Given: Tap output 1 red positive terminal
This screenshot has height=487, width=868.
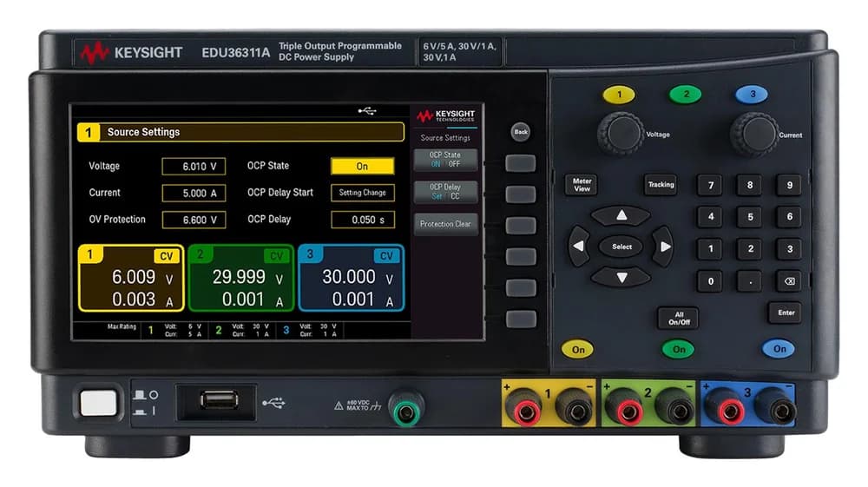Looking at the screenshot, I should [x=523, y=410].
